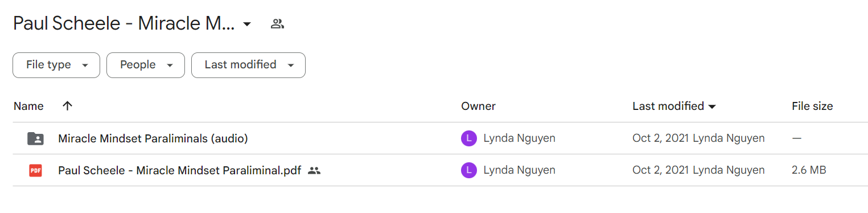The height and width of the screenshot is (213, 868).
Task: Click the Paul Scheele - Miracle M... folder title
Action: click(x=124, y=24)
